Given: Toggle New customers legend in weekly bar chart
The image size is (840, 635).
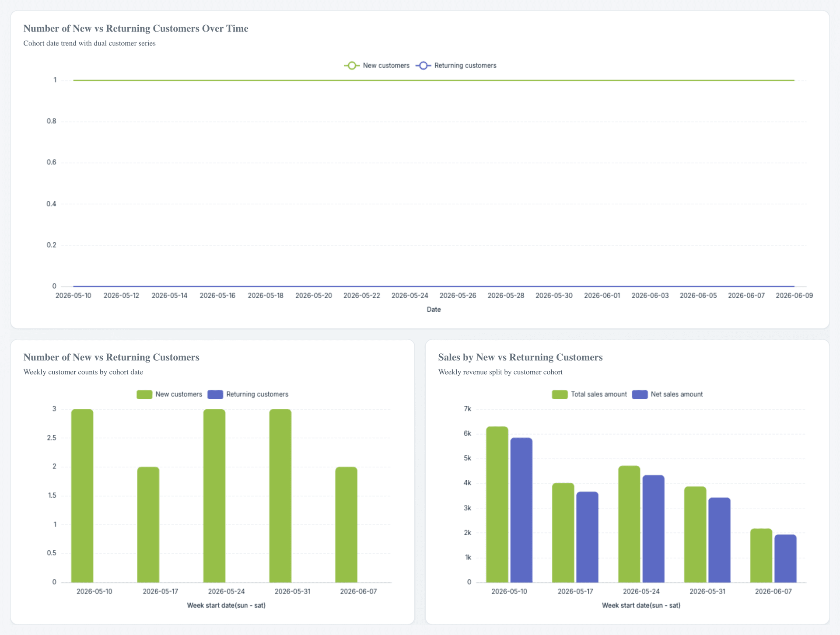Looking at the screenshot, I should click(x=169, y=394).
